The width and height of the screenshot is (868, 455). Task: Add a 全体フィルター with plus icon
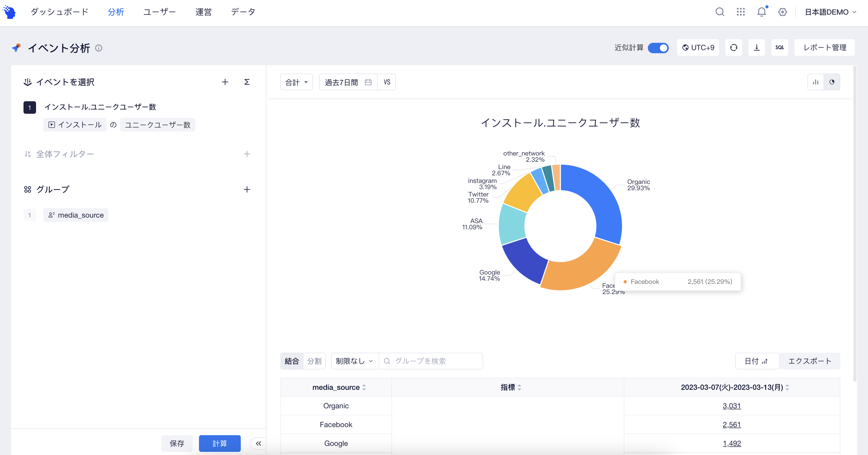pyautogui.click(x=247, y=154)
